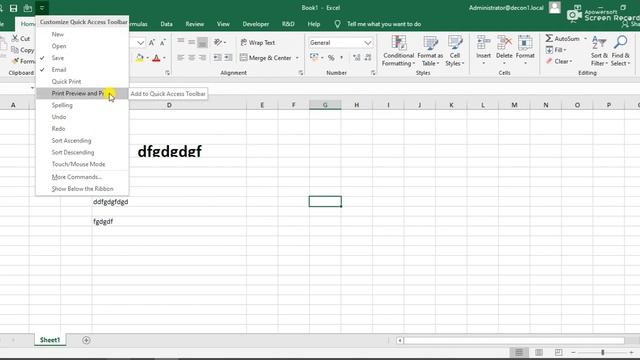This screenshot has height=360, width=640.
Task: Click AutoSum
Action: (x=563, y=38)
